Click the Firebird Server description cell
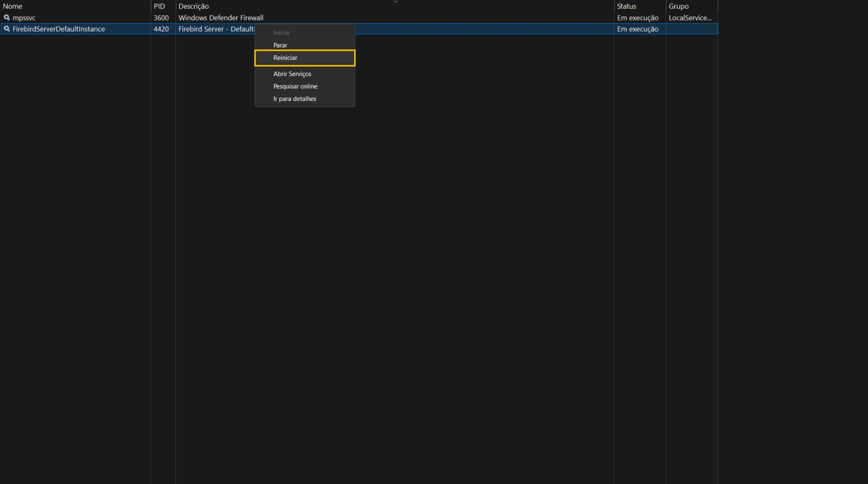868x484 pixels. pyautogui.click(x=216, y=29)
